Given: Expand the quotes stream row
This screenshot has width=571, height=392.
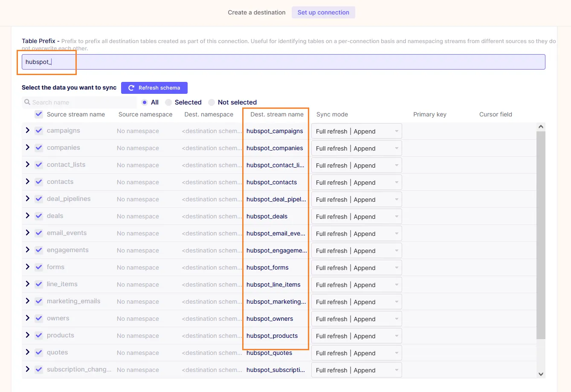Looking at the screenshot, I should [x=28, y=352].
